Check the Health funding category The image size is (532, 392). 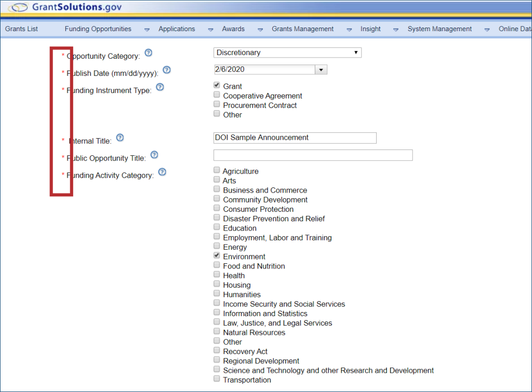[217, 275]
